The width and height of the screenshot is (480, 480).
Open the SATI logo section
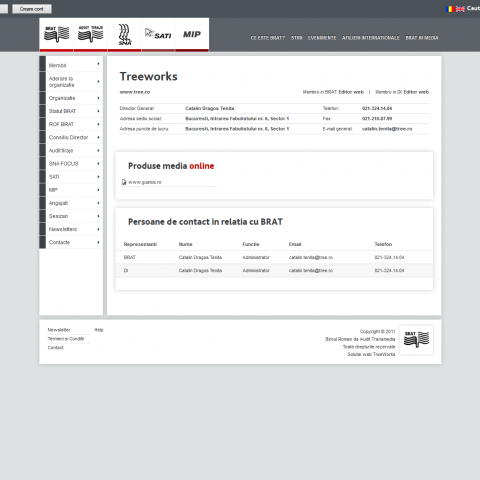(x=158, y=34)
